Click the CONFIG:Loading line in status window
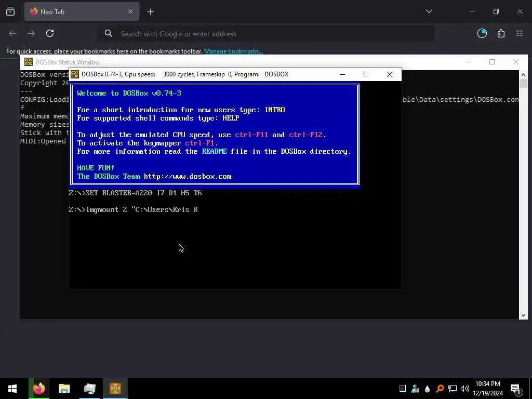The image size is (532, 399). 45,99
